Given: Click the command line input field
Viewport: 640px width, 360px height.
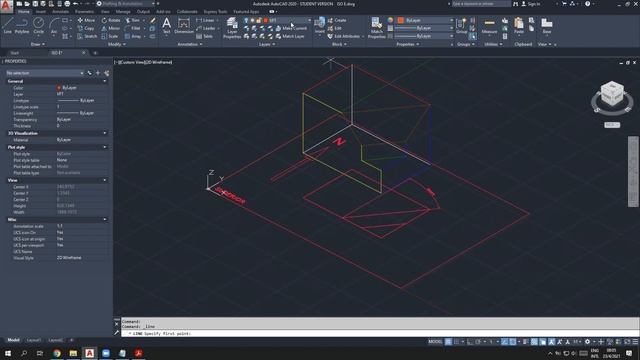Looking at the screenshot, I should pos(380,333).
